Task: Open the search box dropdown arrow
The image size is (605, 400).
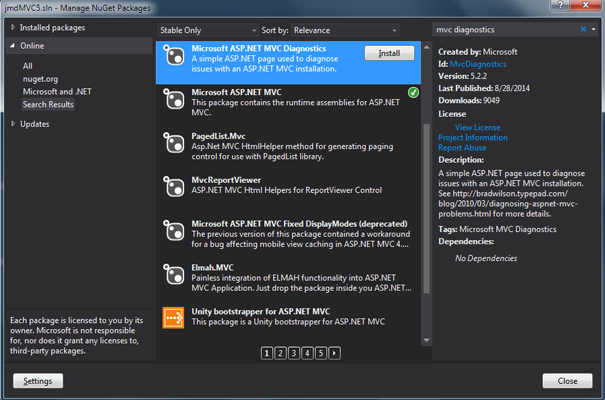Action: (x=593, y=29)
